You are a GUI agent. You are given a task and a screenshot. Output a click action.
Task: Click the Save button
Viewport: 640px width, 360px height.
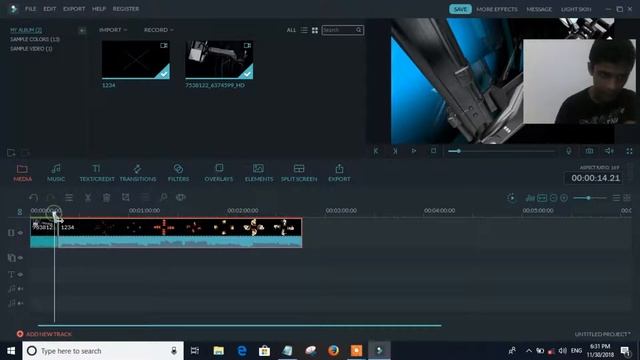pyautogui.click(x=460, y=9)
